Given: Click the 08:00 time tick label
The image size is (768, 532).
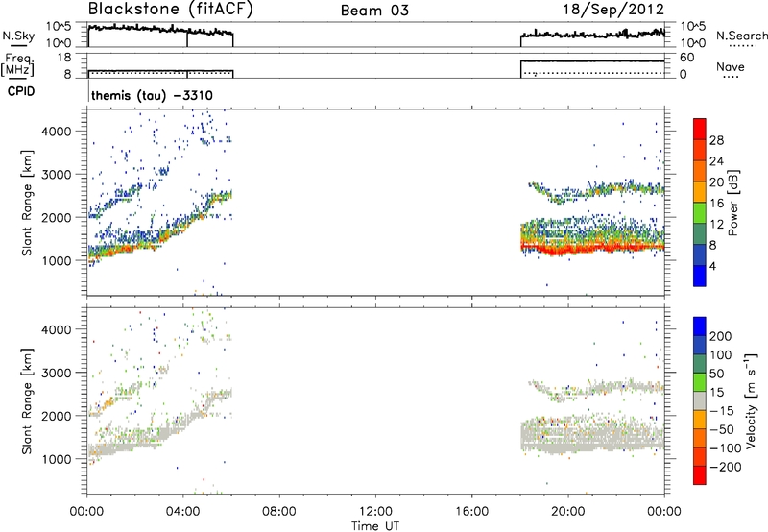Looking at the screenshot, I should [x=279, y=512].
